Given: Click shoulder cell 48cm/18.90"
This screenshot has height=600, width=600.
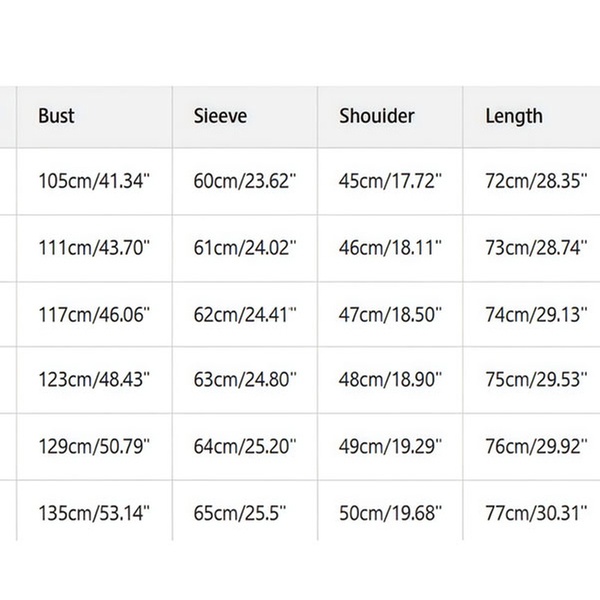Looking at the screenshot, I should point(391,382).
